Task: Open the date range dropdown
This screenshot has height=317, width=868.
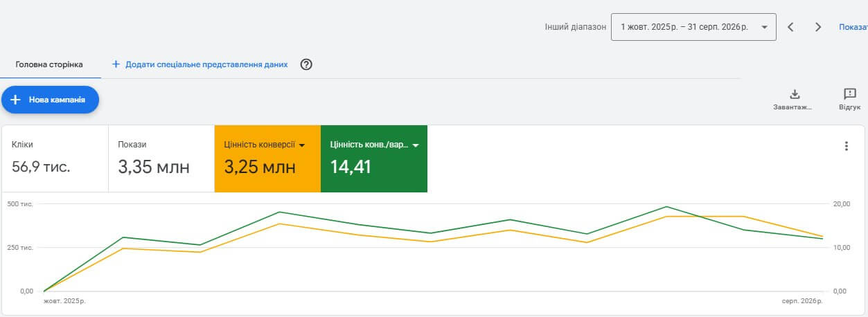Action: [x=693, y=27]
